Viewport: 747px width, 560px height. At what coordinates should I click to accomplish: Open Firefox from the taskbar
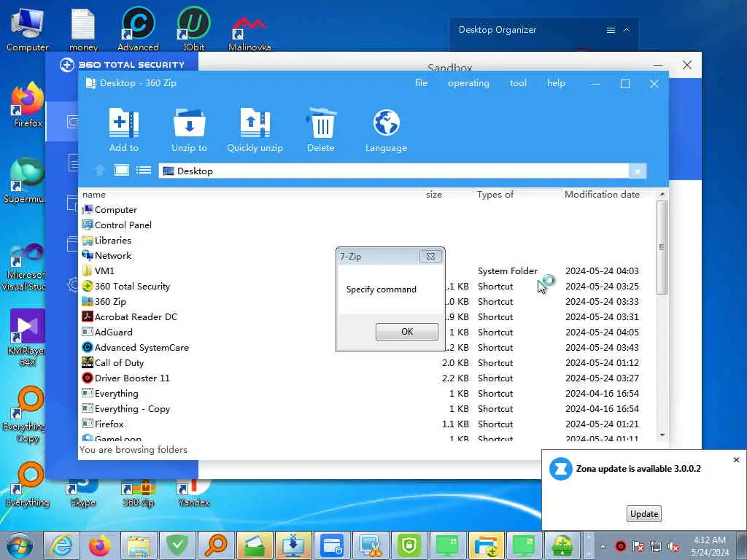(x=100, y=545)
